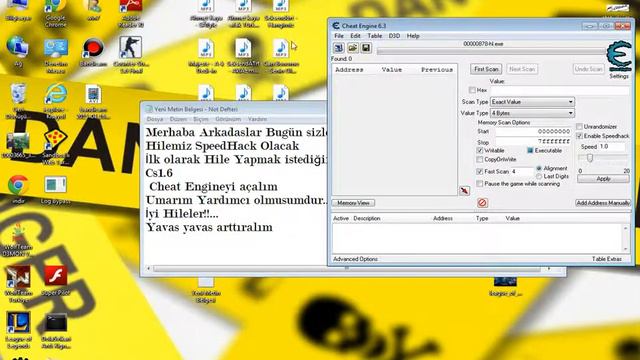The image size is (640, 360).
Task: Click the Start address input field
Action: (533, 131)
